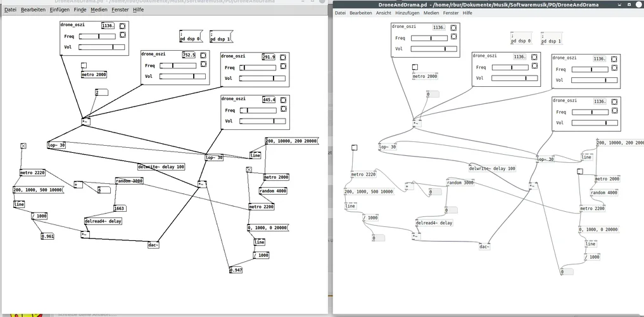Click the number box showing 0.947
This screenshot has height=317, width=644.
pyautogui.click(x=236, y=270)
